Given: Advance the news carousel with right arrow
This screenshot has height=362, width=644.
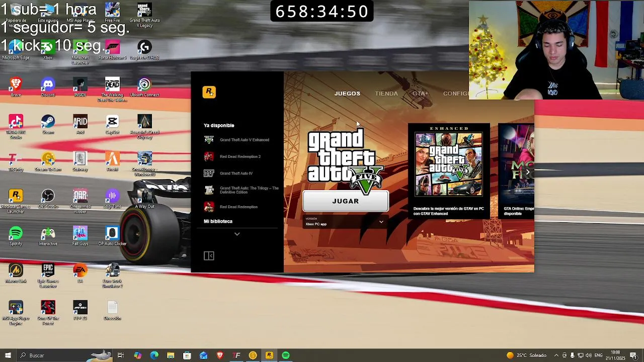Looking at the screenshot, I should click(528, 172).
